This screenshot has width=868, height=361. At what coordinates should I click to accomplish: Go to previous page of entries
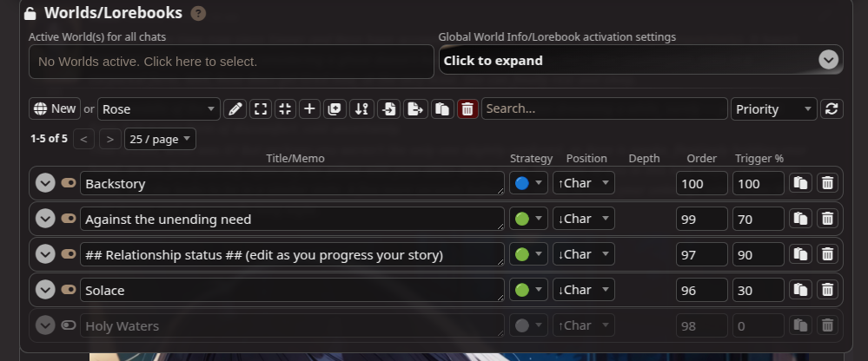tap(83, 140)
